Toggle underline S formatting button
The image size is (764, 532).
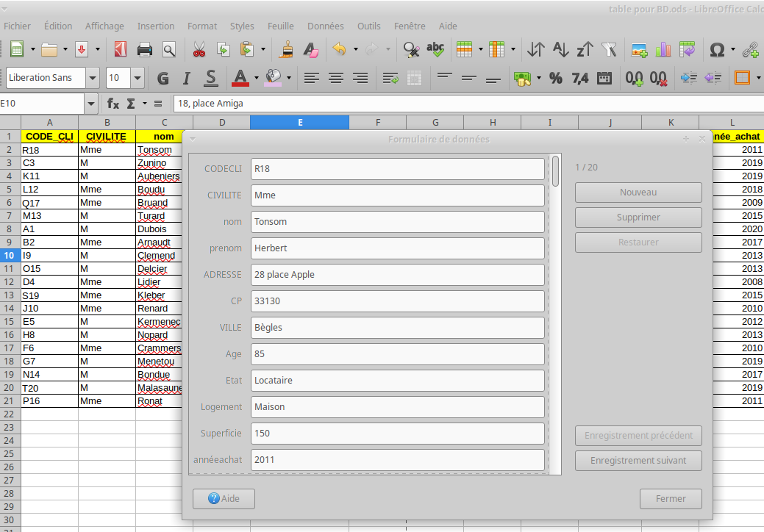point(211,78)
